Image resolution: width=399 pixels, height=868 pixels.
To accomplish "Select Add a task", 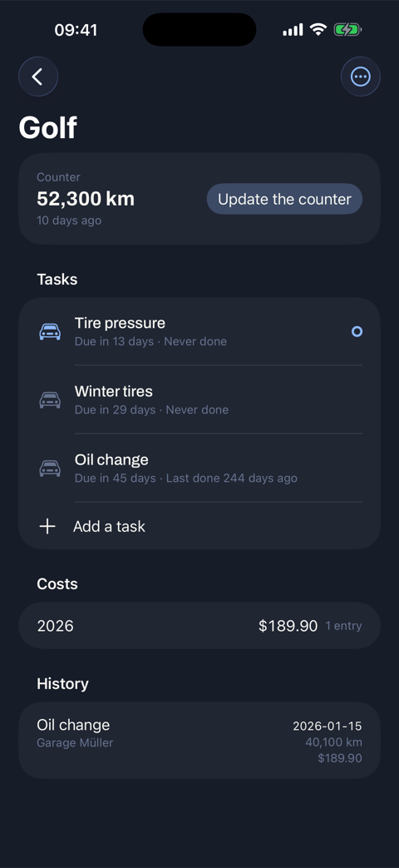I will (x=199, y=526).
